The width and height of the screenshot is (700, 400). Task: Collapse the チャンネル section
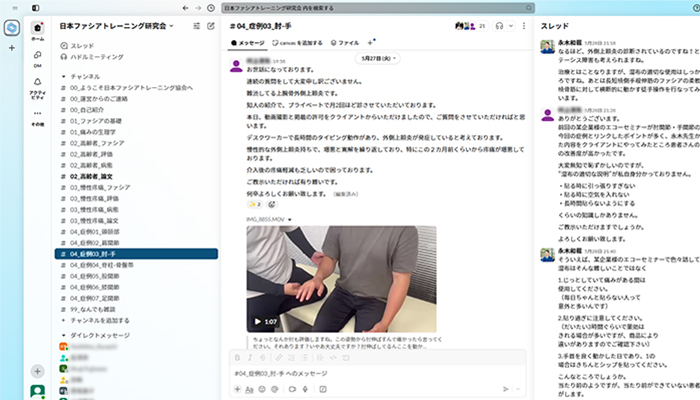pos(63,77)
